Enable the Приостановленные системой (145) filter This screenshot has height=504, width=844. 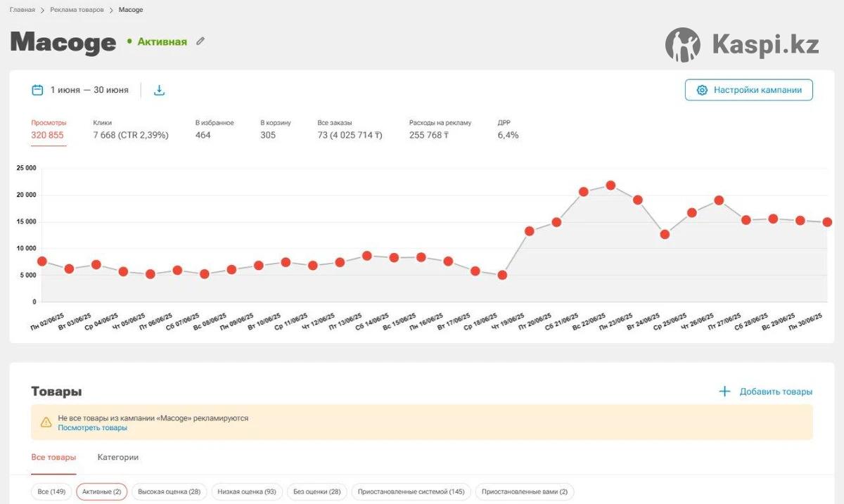tap(411, 491)
